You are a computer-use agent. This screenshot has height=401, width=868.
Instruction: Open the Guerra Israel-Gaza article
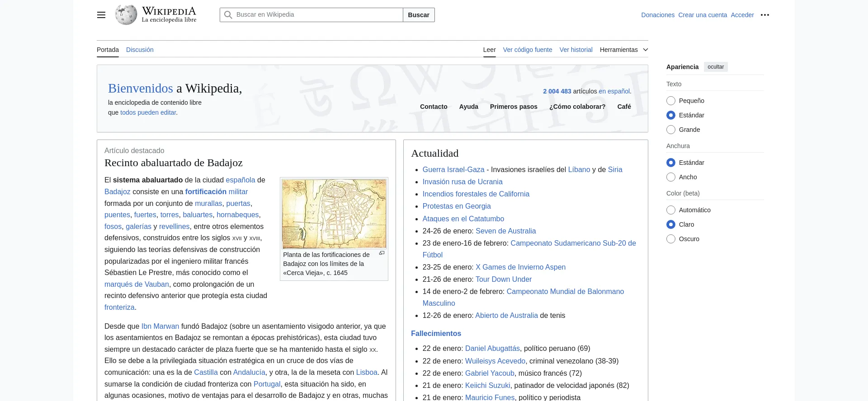(453, 170)
